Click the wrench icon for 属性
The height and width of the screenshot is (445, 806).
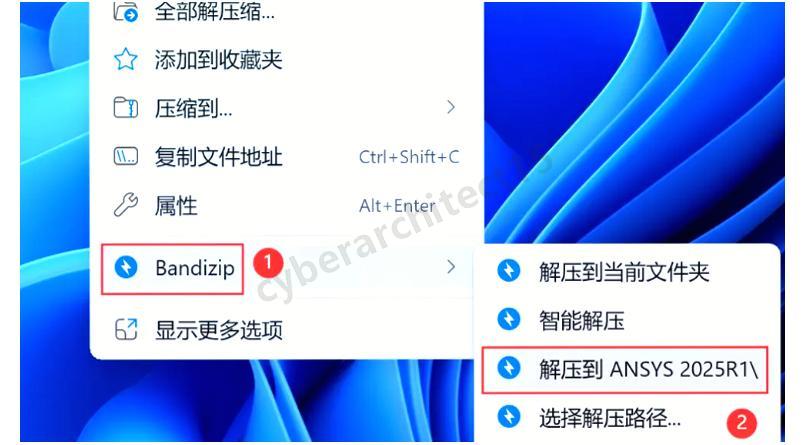tap(126, 205)
